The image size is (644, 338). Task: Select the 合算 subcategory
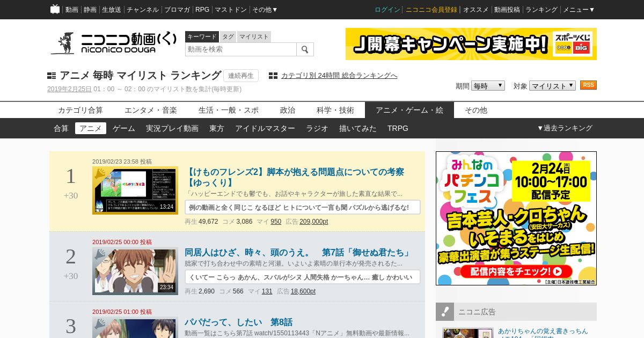click(x=61, y=128)
